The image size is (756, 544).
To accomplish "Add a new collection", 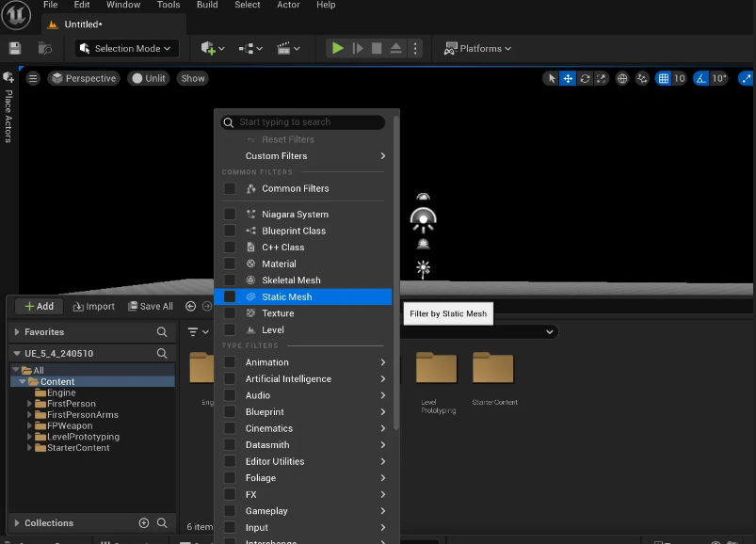I will [x=144, y=522].
